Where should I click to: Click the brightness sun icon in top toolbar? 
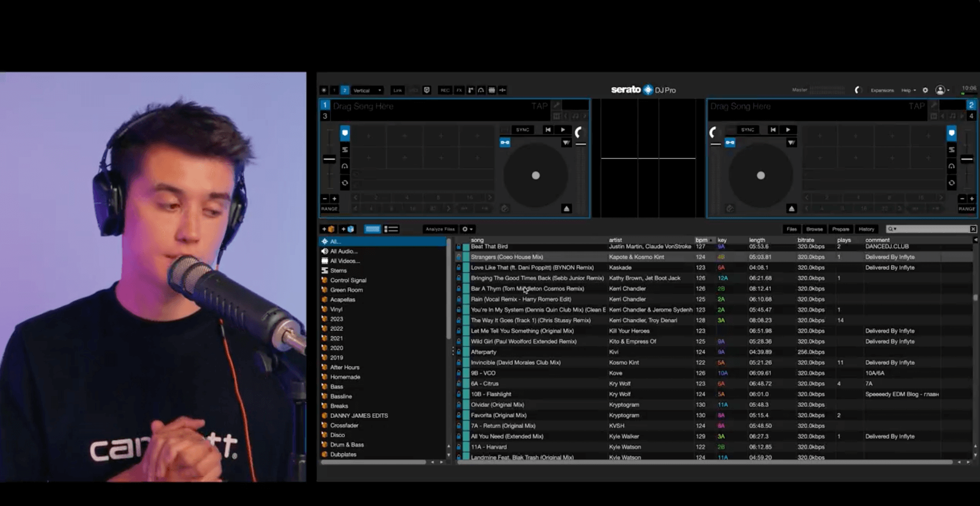click(x=323, y=90)
